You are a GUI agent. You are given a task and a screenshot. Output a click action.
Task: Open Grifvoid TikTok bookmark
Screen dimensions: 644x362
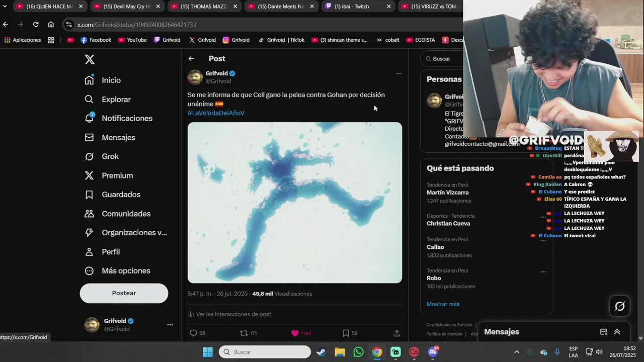[281, 40]
